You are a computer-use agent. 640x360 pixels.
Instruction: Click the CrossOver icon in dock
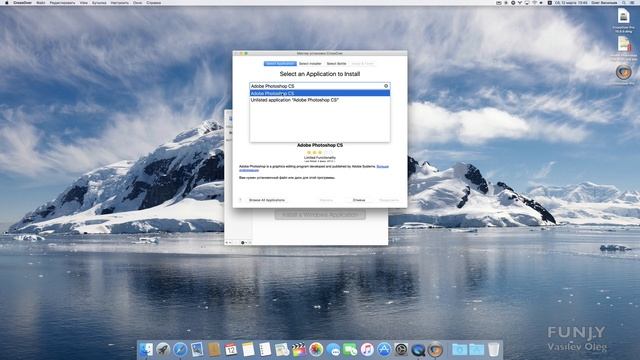435,350
